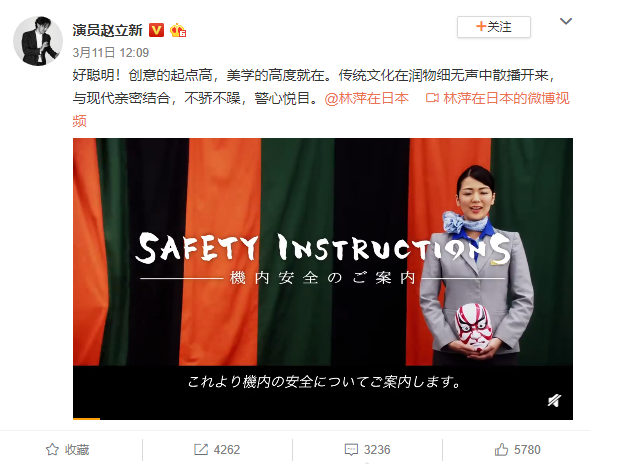Click the video camera icon before 林萍在日本的微博视频
This screenshot has width=620, height=464.
coord(432,98)
